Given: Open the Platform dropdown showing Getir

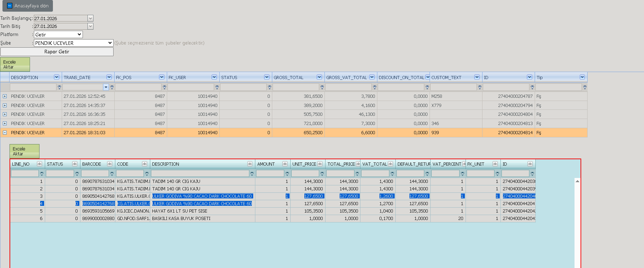Looking at the screenshot, I should [58, 35].
